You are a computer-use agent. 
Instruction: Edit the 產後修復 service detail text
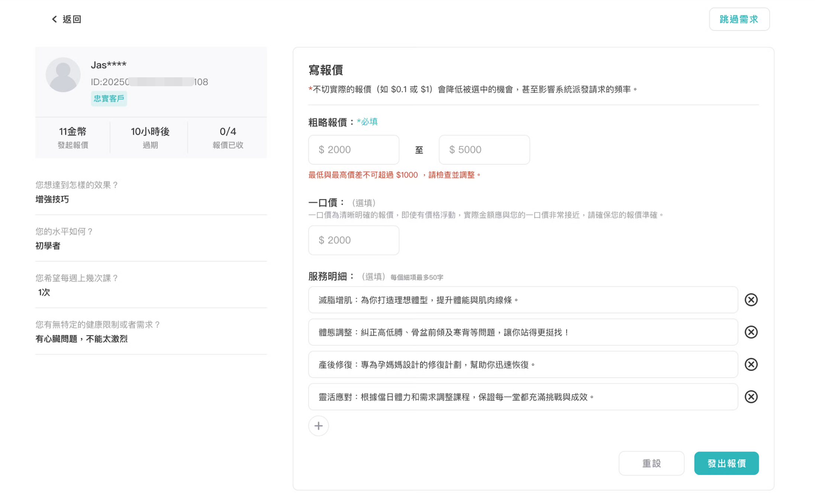523,364
